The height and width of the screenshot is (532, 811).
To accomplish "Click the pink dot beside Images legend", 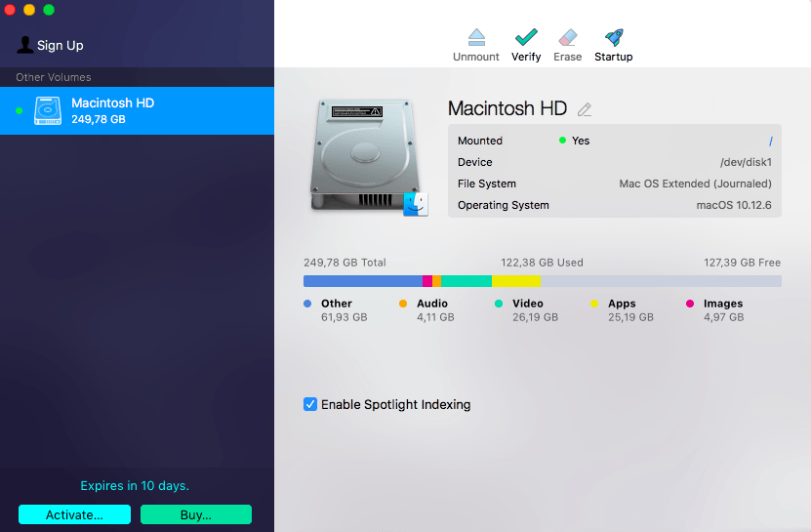I will 690,304.
